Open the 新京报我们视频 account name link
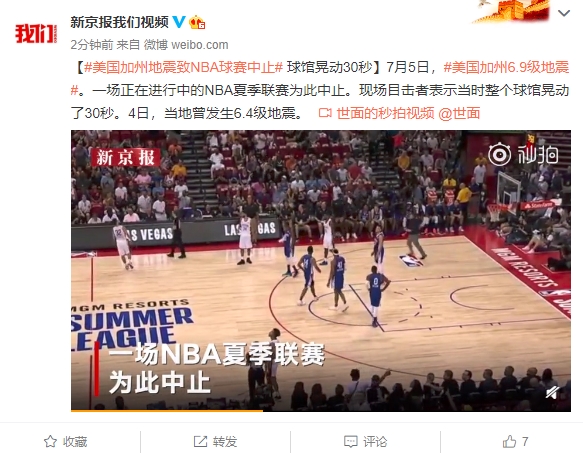583x453 pixels. (120, 22)
